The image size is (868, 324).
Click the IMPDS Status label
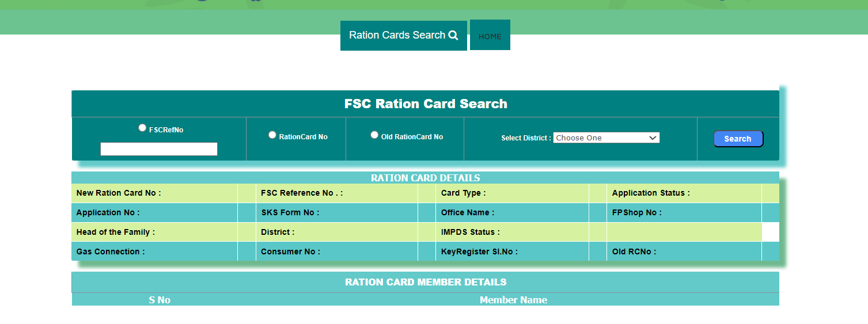471,232
